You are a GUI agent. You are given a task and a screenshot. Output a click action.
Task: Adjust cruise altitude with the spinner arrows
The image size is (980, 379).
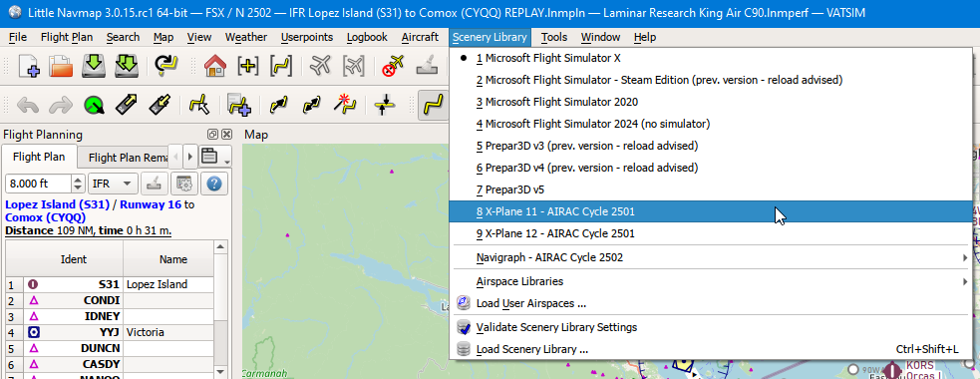pos(78,184)
